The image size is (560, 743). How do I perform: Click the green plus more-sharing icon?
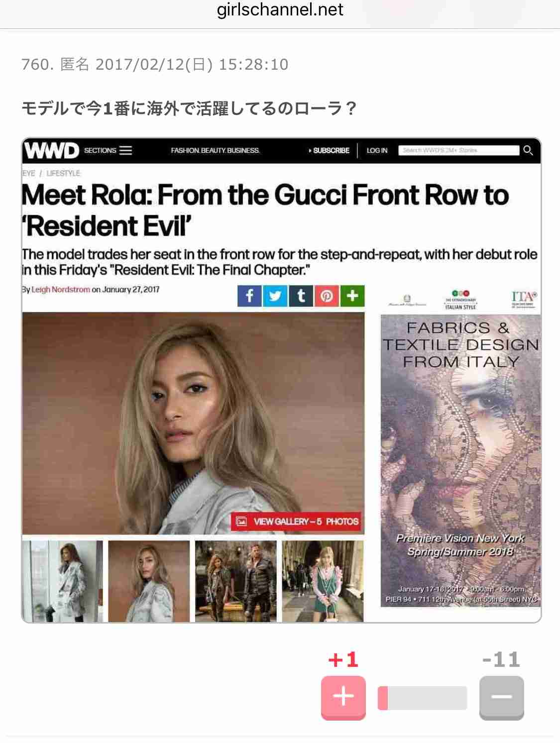(x=353, y=296)
